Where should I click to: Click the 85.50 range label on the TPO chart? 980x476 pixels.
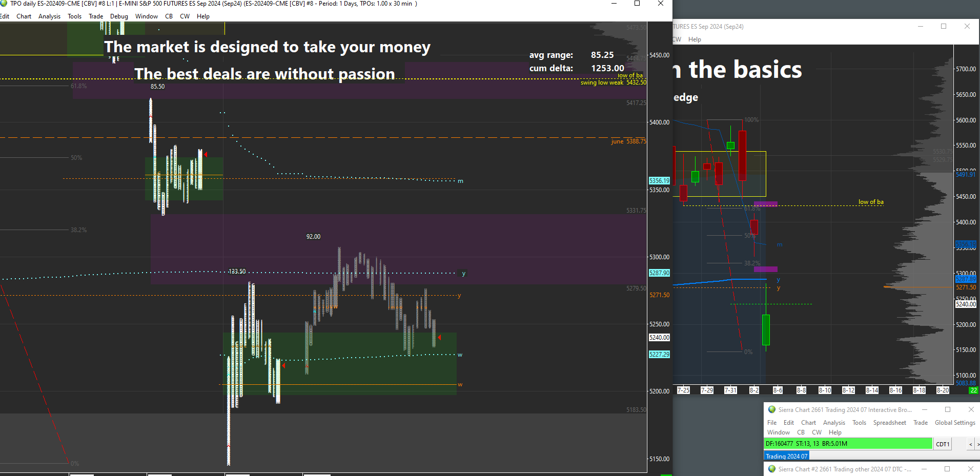157,87
